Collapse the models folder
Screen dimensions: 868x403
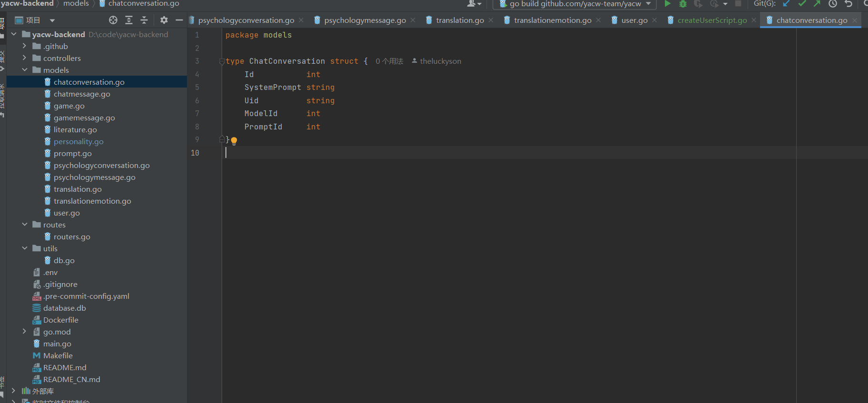tap(24, 70)
